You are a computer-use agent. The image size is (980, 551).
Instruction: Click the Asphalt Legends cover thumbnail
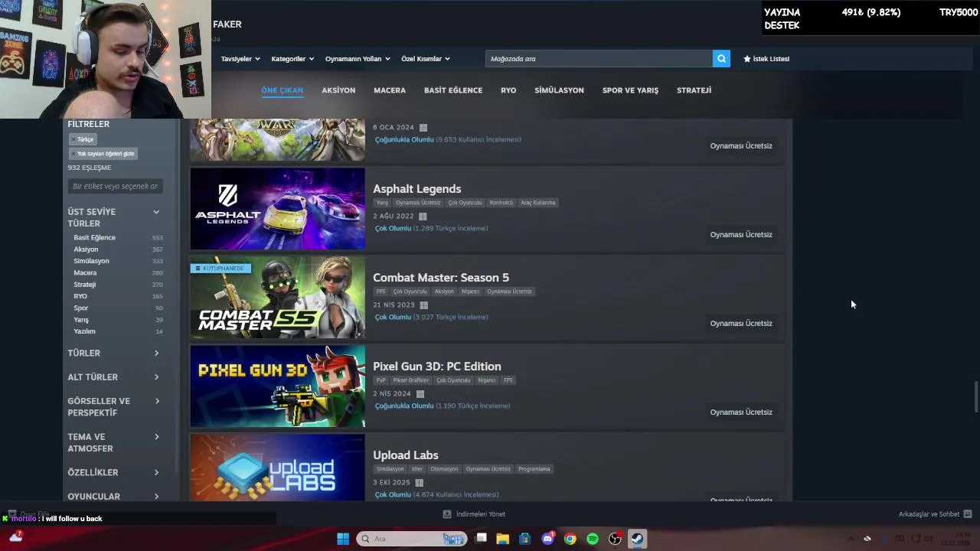[278, 208]
